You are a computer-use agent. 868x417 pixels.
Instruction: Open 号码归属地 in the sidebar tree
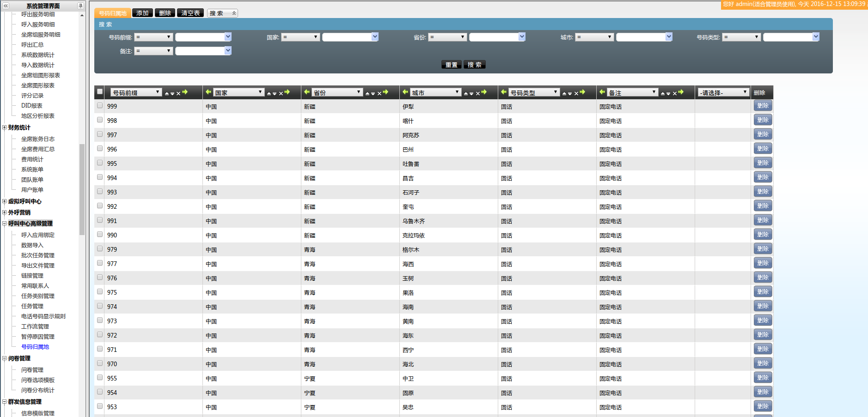[35, 347]
